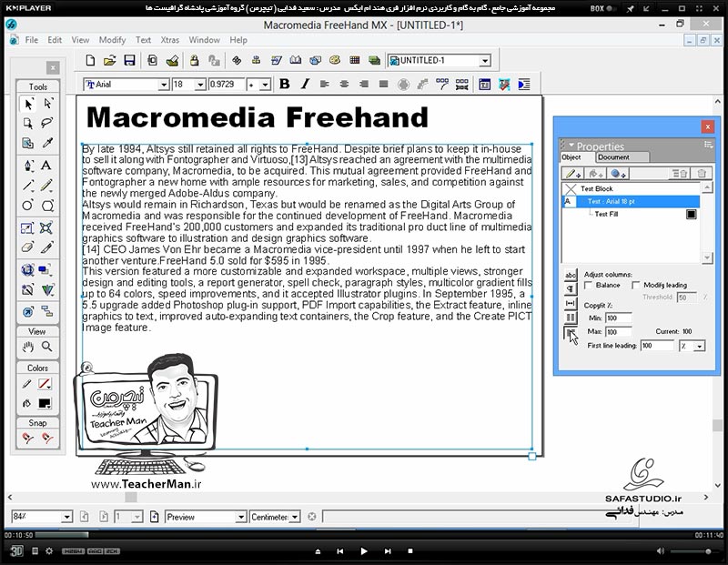Click black Text Fill color swatch
The image size is (728, 565).
692,214
